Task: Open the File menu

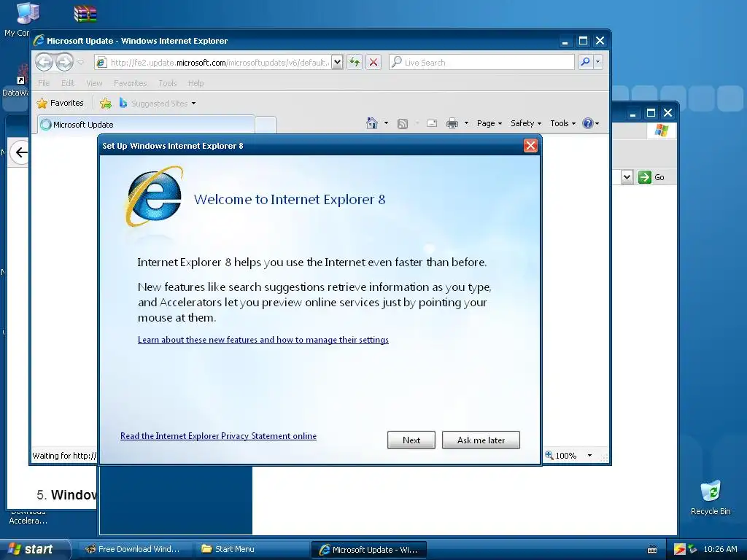Action: pos(44,83)
